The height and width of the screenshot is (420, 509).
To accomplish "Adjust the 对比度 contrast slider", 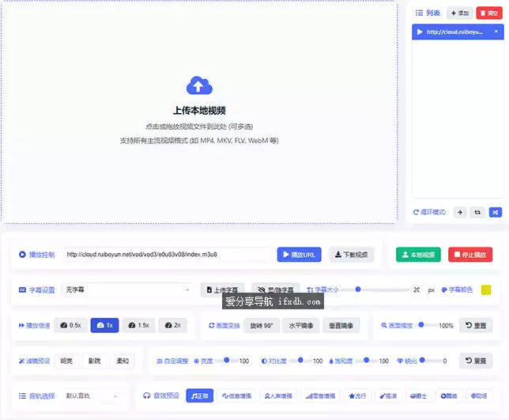I will click(x=299, y=360).
